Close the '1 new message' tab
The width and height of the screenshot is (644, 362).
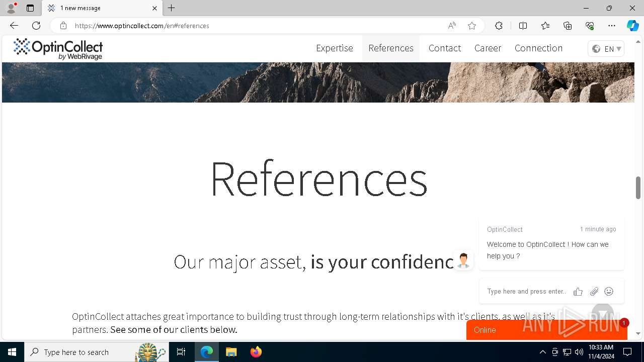pos(154,8)
